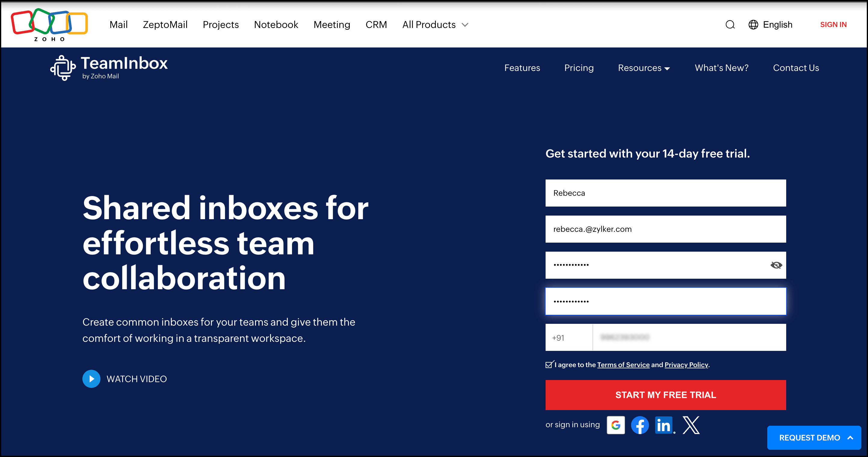868x457 pixels.
Task: Expand the All Products dropdown
Action: pos(435,25)
